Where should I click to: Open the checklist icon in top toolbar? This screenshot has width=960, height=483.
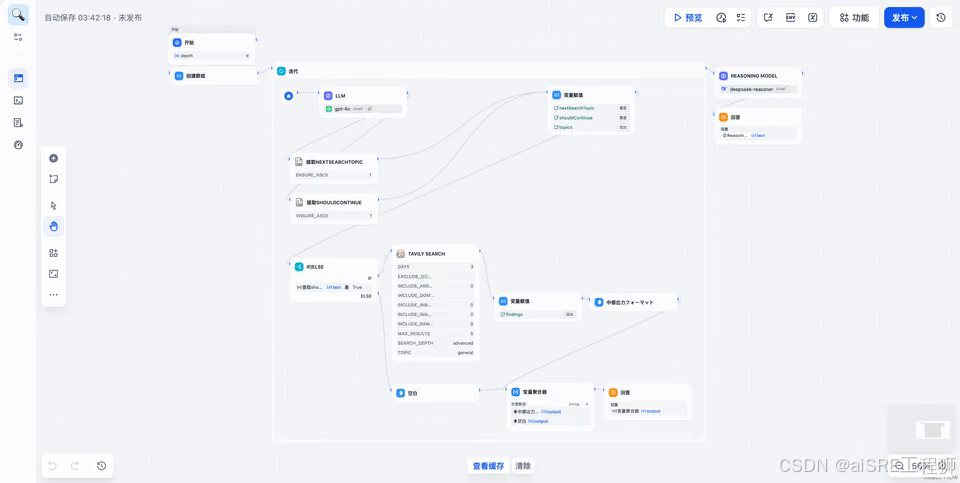click(741, 18)
